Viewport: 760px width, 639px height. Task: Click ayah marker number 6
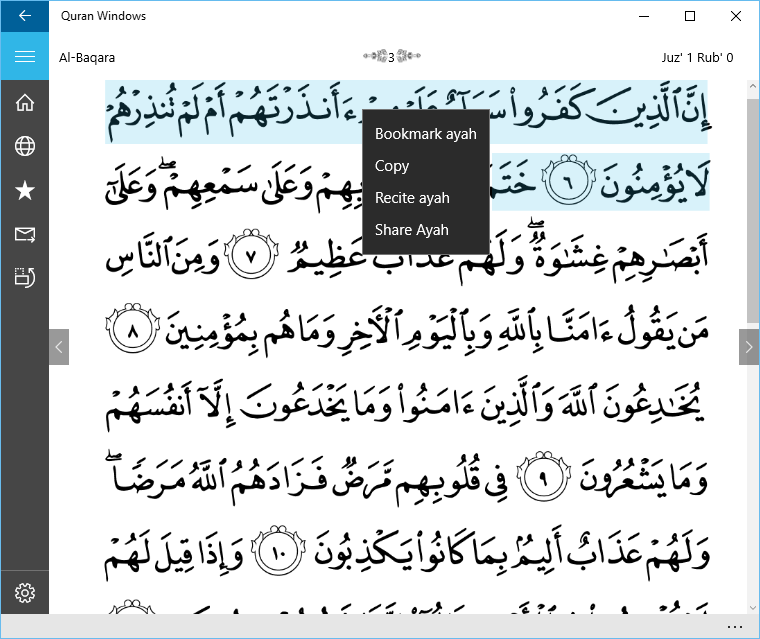569,181
